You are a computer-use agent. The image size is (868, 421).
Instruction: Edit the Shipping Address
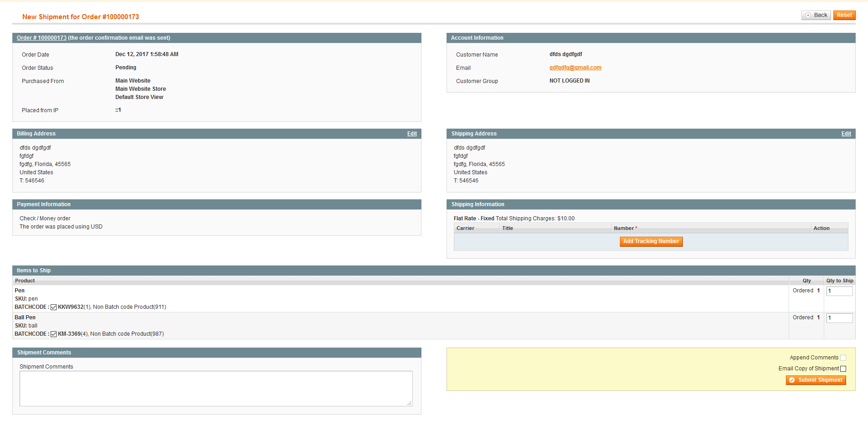846,134
